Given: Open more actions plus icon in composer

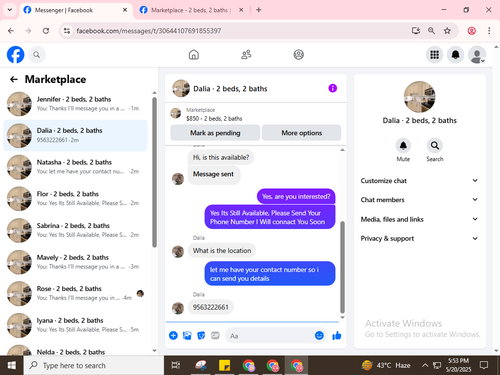Looking at the screenshot, I should point(173,335).
